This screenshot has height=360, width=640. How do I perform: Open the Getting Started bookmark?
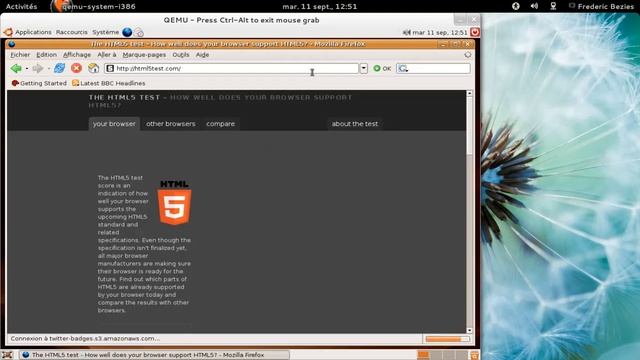click(x=39, y=83)
